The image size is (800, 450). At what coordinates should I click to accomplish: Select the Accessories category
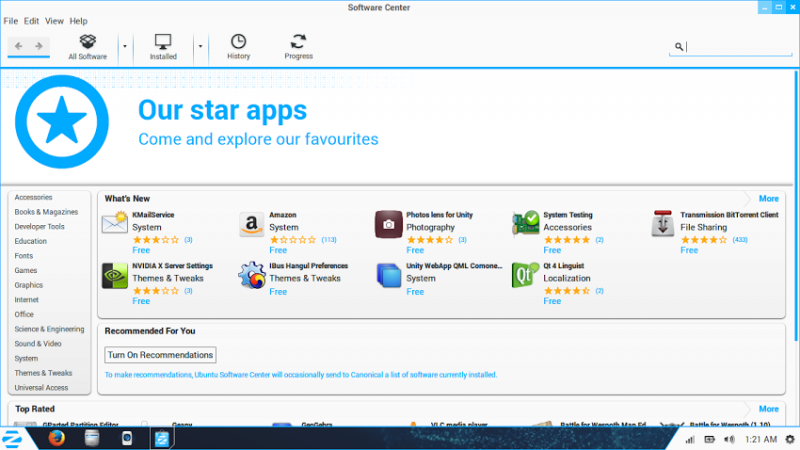(x=33, y=197)
